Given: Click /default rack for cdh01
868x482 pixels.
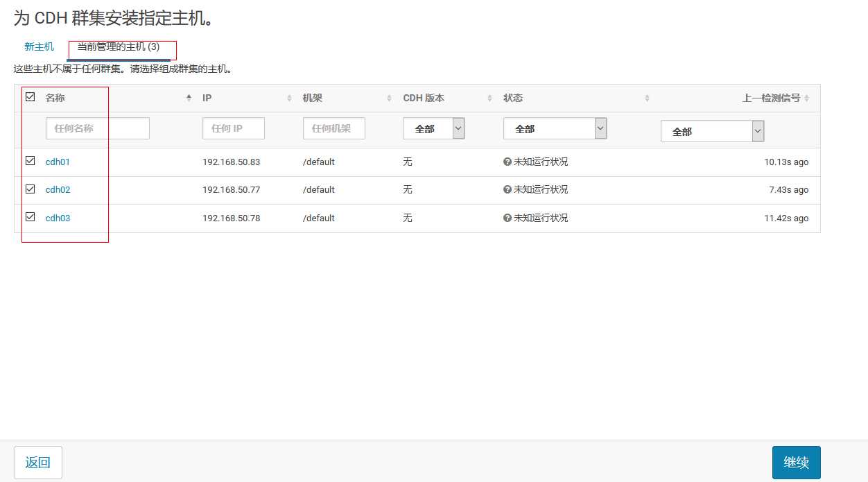Looking at the screenshot, I should (x=319, y=162).
